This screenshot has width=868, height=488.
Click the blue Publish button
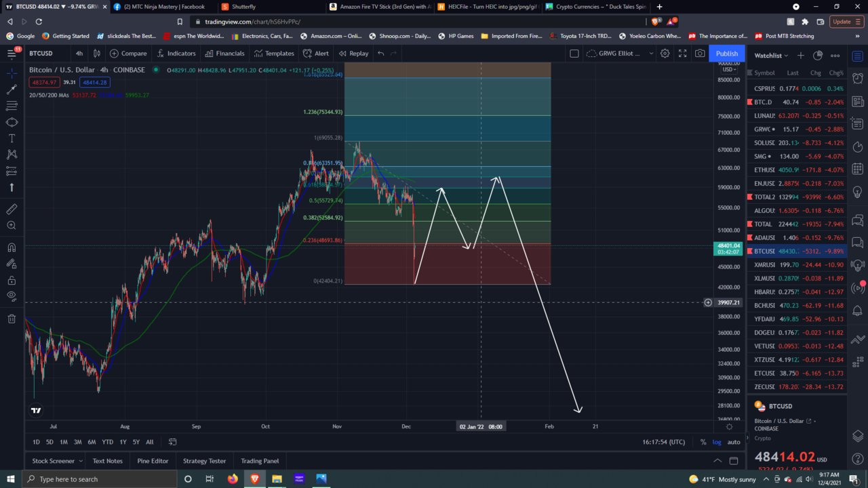tap(727, 54)
